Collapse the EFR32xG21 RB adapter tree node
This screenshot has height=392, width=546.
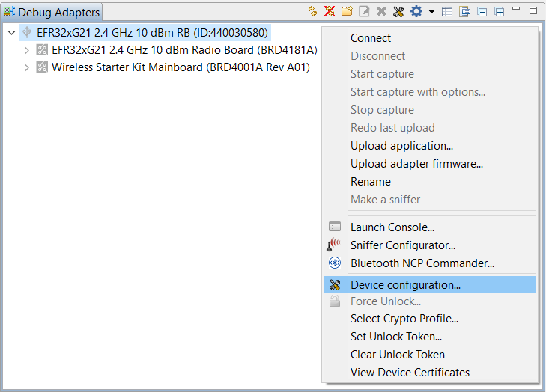(11, 33)
